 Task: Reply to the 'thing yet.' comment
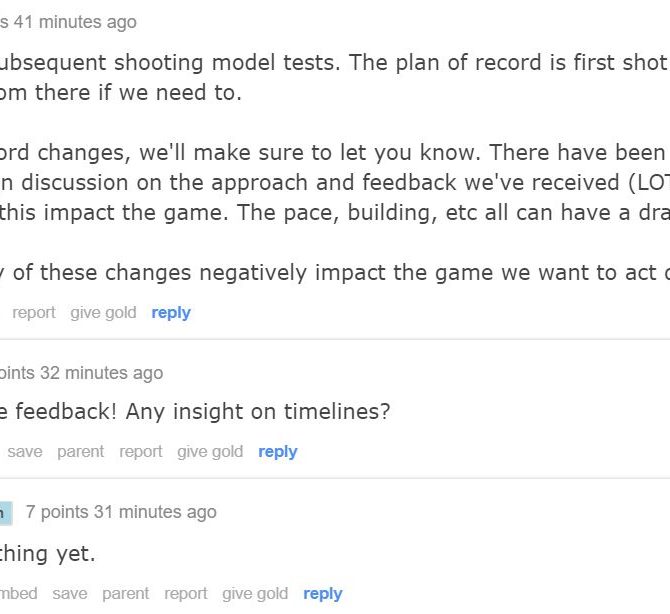tap(323, 594)
